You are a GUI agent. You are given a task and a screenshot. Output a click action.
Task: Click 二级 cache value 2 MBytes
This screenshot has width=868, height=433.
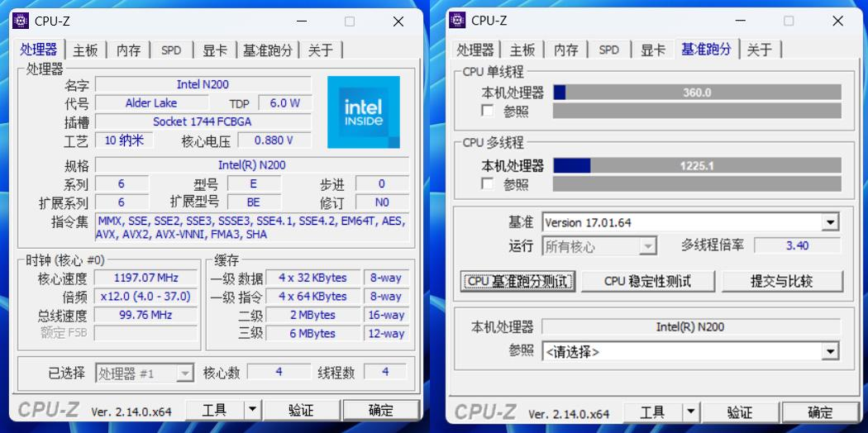[312, 315]
